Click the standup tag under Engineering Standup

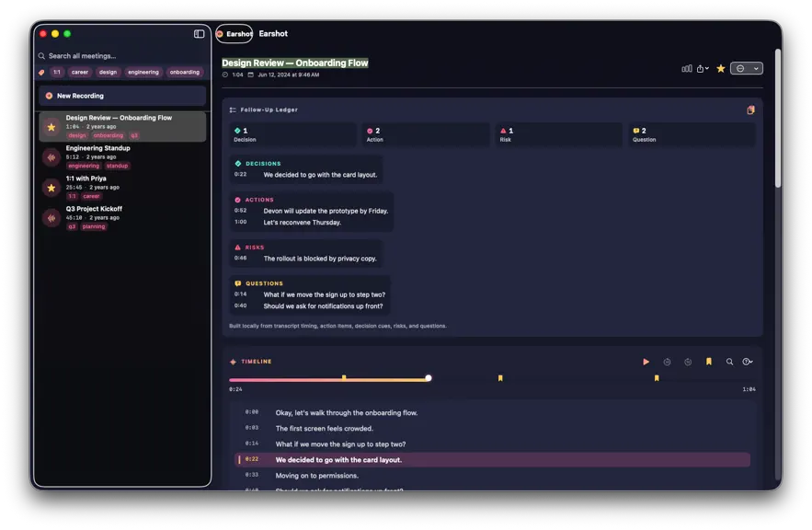pos(117,166)
